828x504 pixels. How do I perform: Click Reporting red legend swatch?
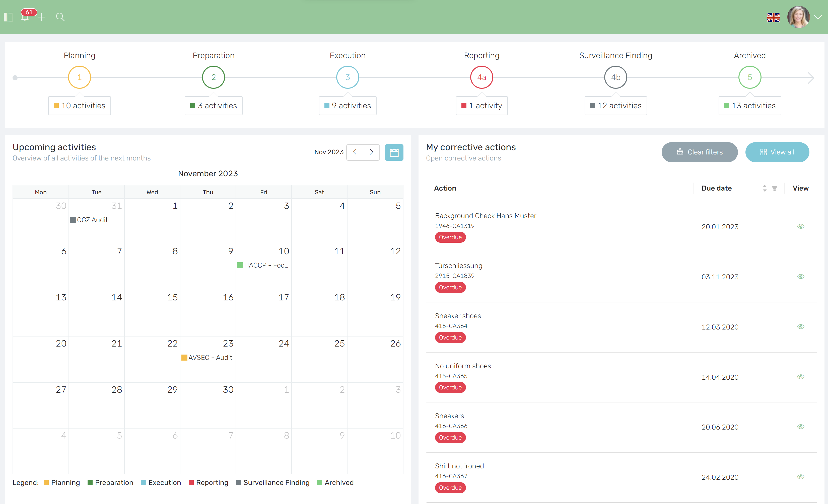point(191,483)
